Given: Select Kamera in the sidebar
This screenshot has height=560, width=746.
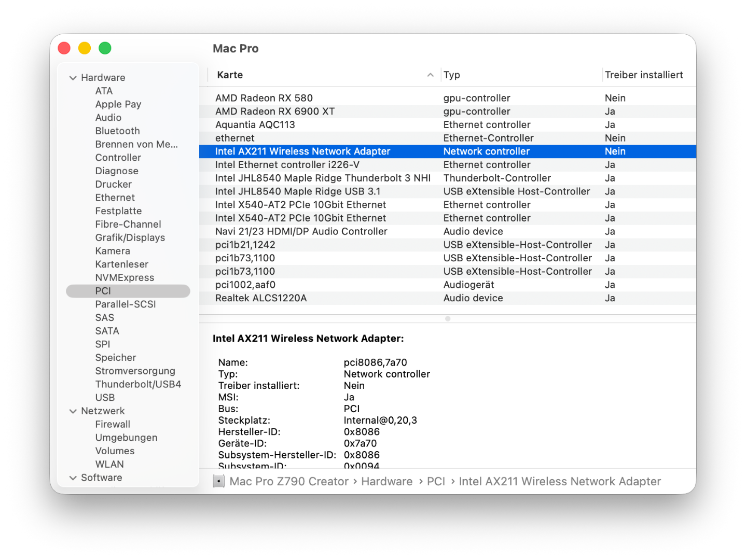Looking at the screenshot, I should 113,251.
